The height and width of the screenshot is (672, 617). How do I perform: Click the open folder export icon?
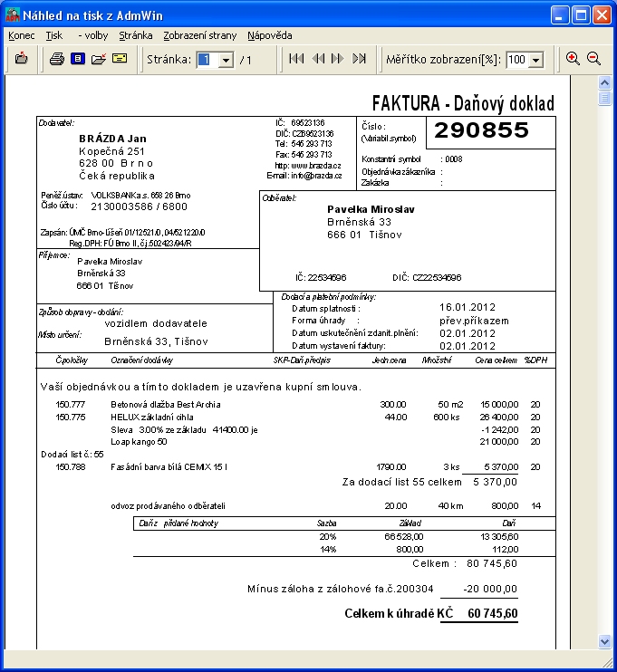point(99,59)
